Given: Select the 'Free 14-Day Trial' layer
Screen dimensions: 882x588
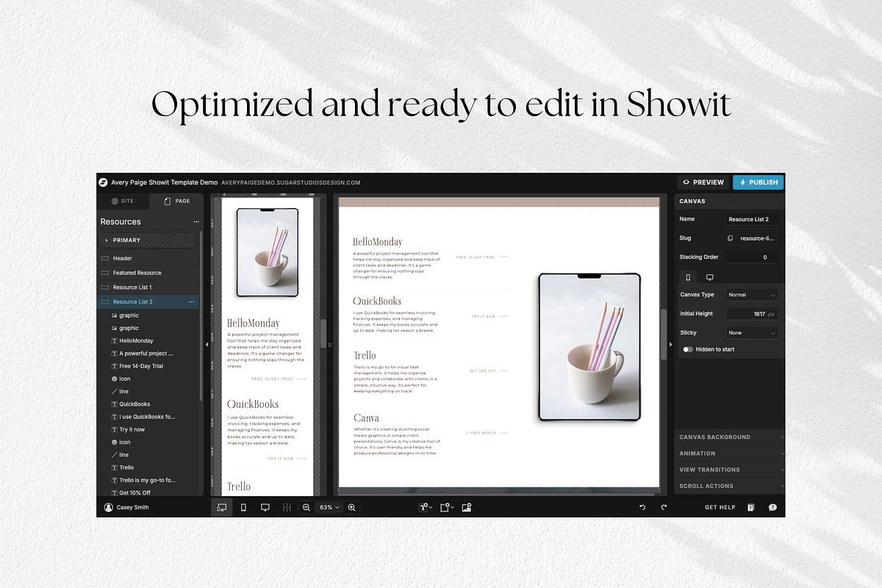Looking at the screenshot, I should click(141, 366).
